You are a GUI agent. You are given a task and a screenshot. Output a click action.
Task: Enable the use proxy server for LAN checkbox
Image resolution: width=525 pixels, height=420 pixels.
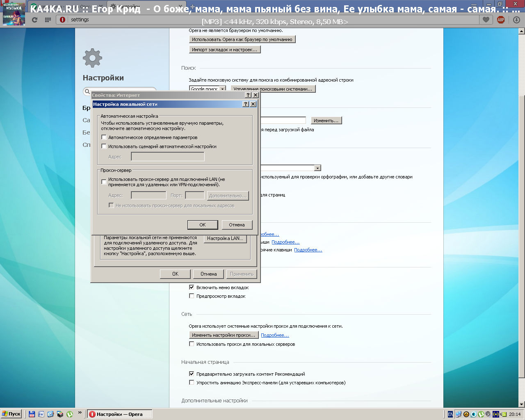tap(104, 182)
